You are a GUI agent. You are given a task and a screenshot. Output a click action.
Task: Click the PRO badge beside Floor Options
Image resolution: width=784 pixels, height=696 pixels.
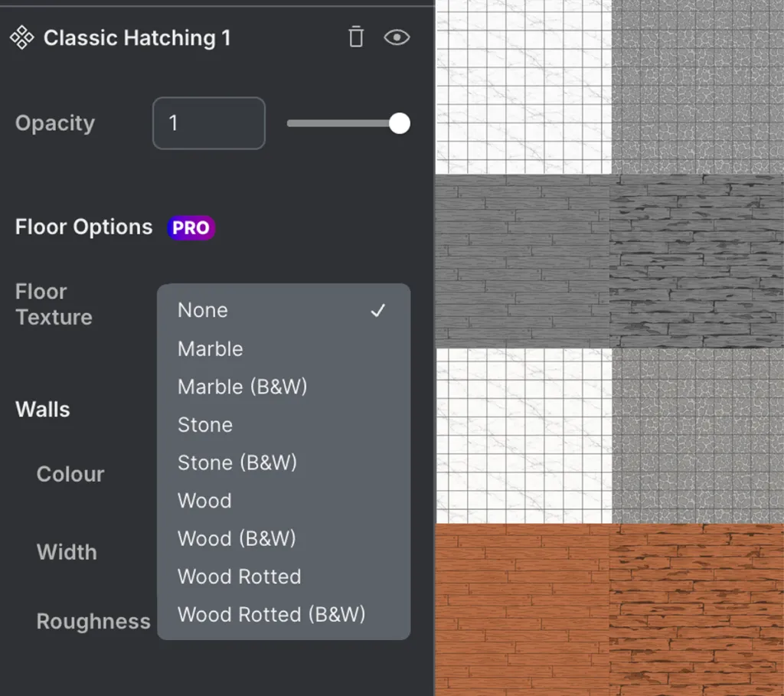coord(191,227)
